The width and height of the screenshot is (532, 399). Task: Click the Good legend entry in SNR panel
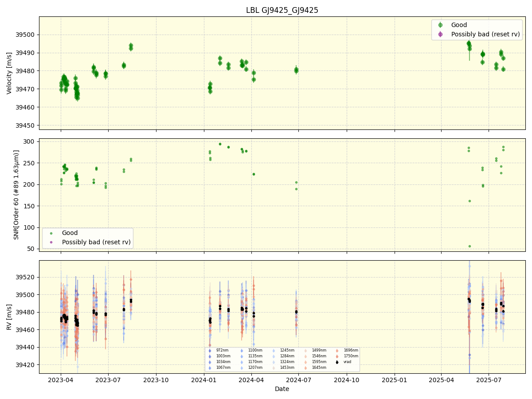70,233
